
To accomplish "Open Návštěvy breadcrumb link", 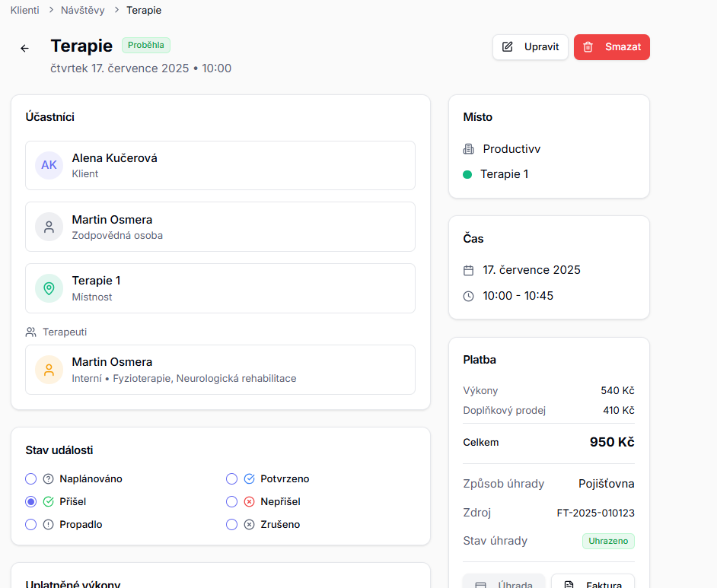I will (82, 11).
